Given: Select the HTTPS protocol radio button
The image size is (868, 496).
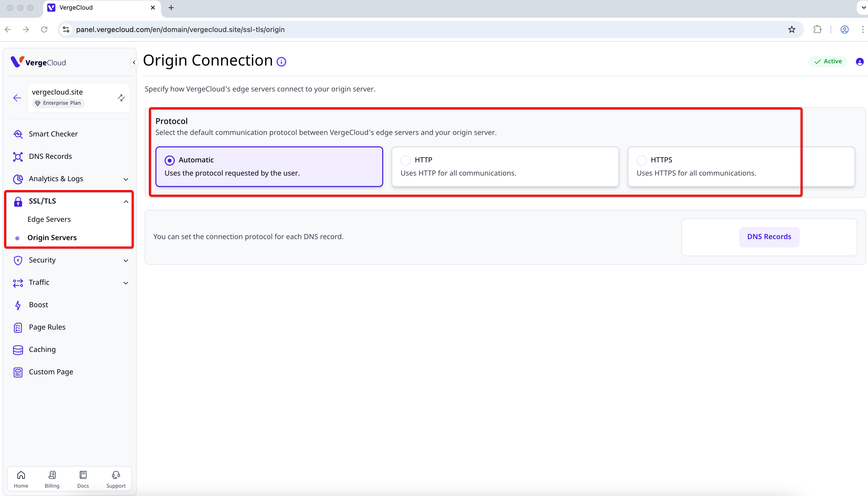Looking at the screenshot, I should [x=641, y=160].
